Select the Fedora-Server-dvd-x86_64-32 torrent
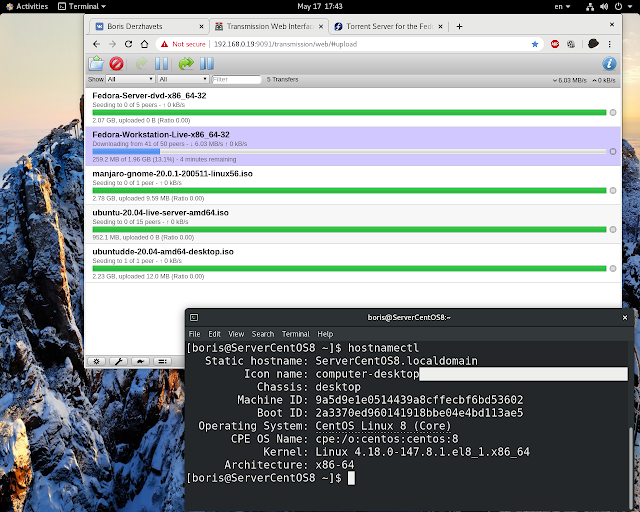Image resolution: width=640 pixels, height=512 pixels. 353,107
